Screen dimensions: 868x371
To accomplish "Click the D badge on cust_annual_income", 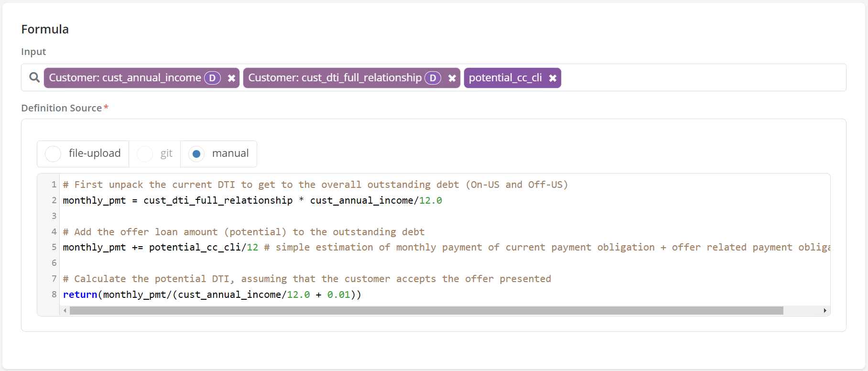I will 212,78.
